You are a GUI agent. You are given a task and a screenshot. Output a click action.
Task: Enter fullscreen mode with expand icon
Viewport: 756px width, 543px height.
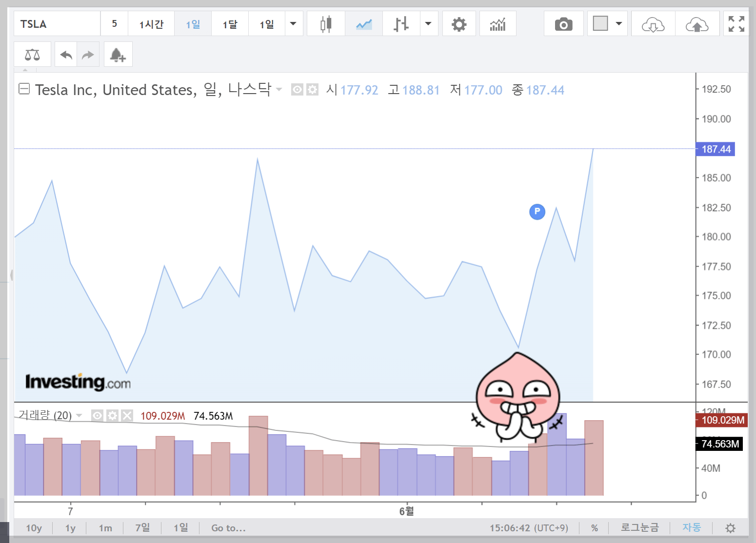point(736,23)
